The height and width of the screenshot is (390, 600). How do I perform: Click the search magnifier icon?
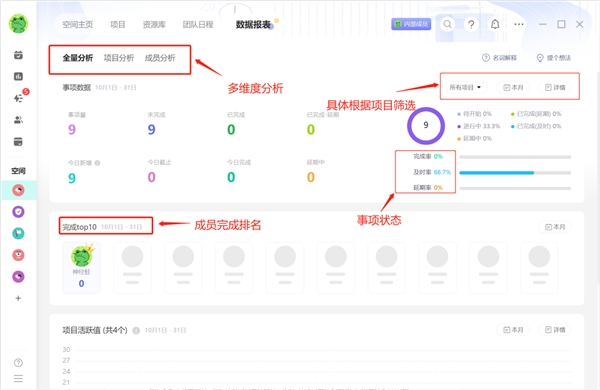[x=447, y=24]
